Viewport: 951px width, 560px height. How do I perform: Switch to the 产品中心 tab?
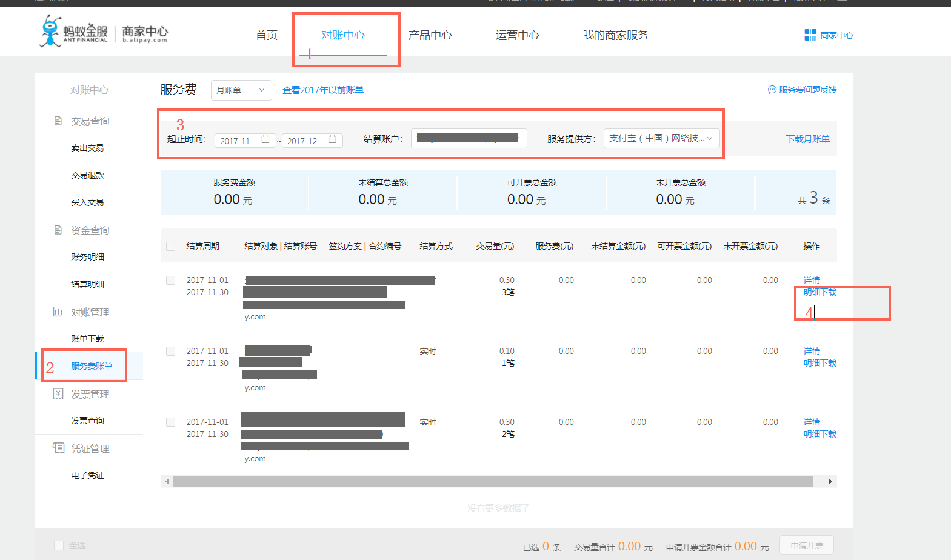pyautogui.click(x=430, y=35)
